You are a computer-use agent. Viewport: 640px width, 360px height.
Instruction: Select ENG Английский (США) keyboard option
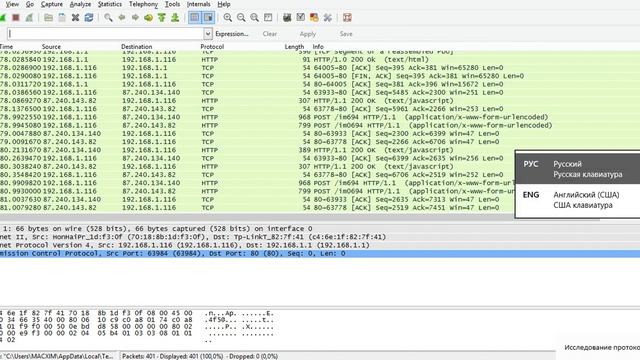pyautogui.click(x=578, y=200)
